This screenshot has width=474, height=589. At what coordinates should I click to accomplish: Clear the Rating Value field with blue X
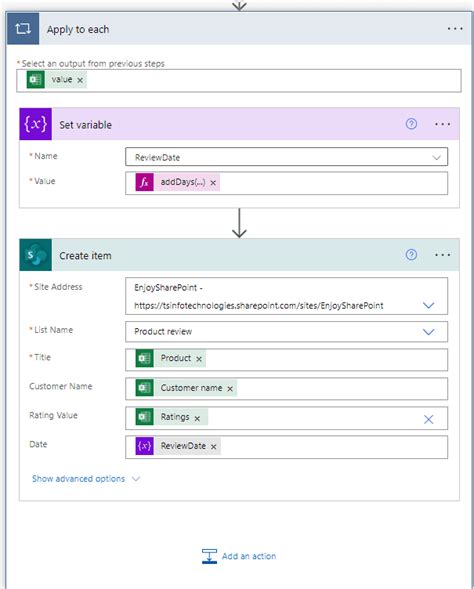click(x=429, y=419)
